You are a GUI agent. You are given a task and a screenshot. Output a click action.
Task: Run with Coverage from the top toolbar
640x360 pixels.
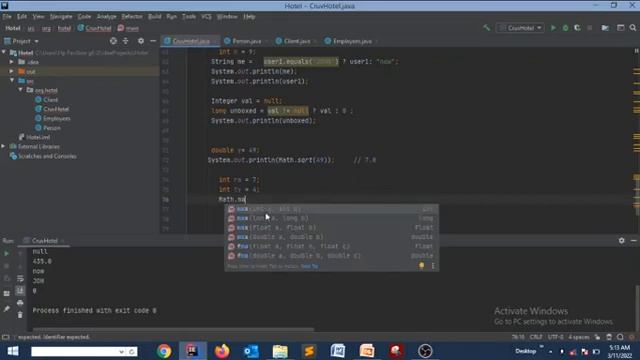point(577,28)
